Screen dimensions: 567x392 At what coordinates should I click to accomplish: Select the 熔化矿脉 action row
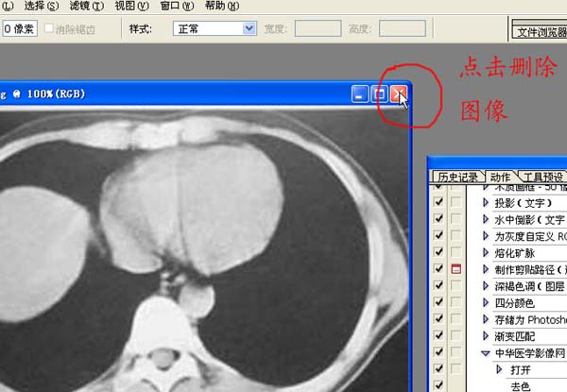click(x=517, y=253)
